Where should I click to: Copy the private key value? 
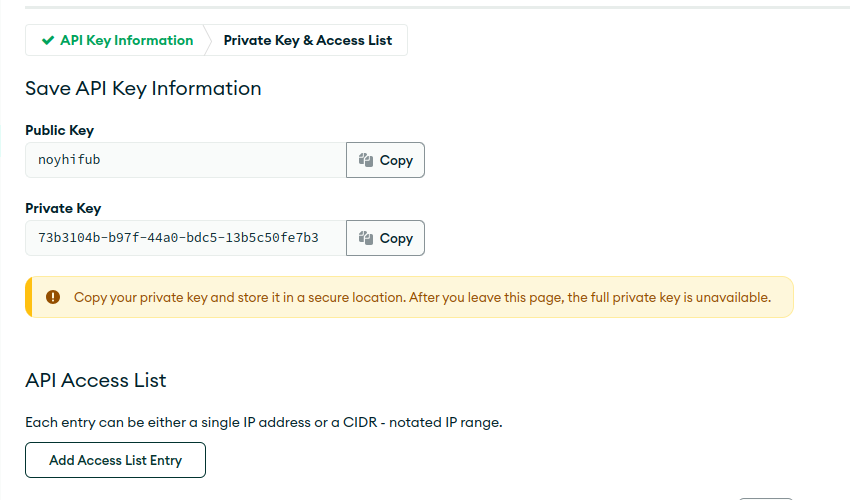click(385, 238)
